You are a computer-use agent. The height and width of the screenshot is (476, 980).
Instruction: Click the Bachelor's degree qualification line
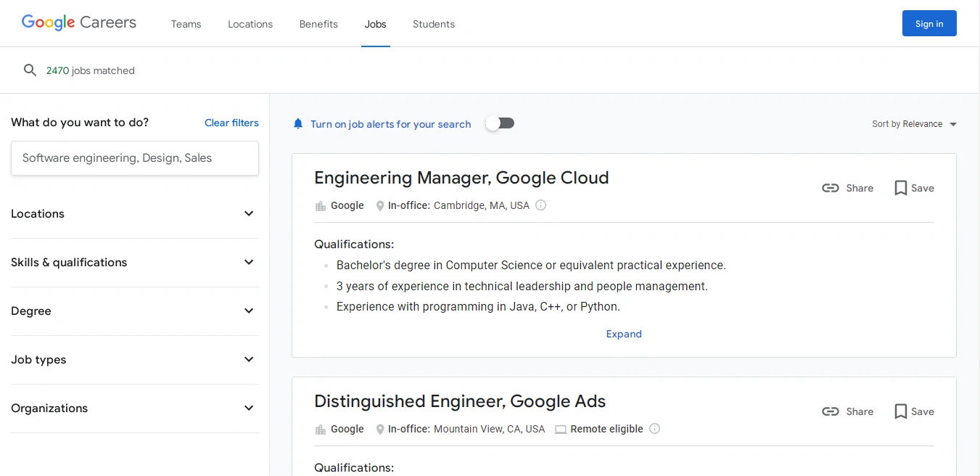pyautogui.click(x=531, y=266)
